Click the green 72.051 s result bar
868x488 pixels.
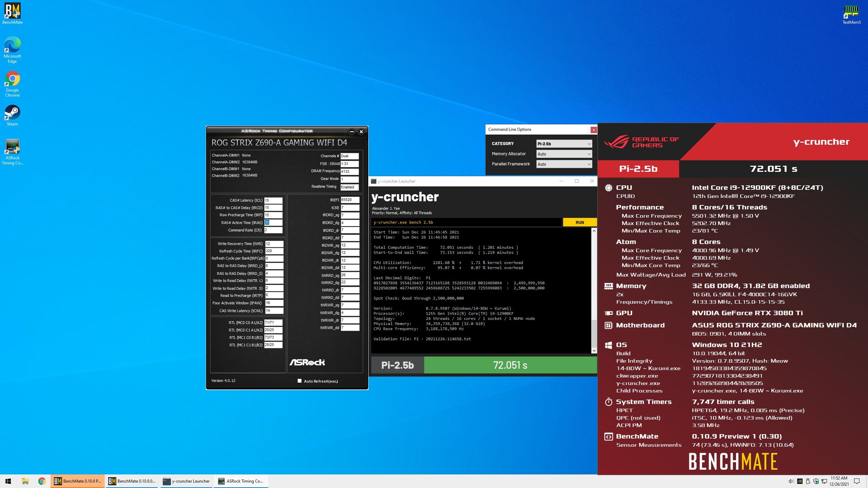(x=510, y=365)
